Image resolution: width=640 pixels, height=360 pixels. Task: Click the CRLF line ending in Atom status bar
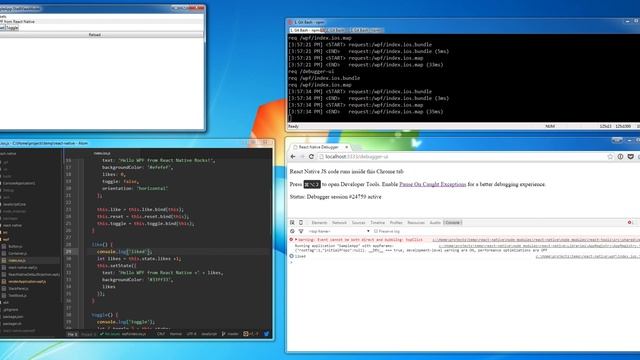pos(161,334)
